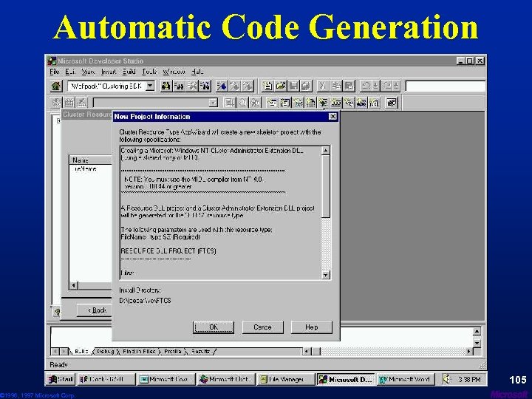
Task: Click the 3:38 PM taskbar clock
Action: (469, 379)
